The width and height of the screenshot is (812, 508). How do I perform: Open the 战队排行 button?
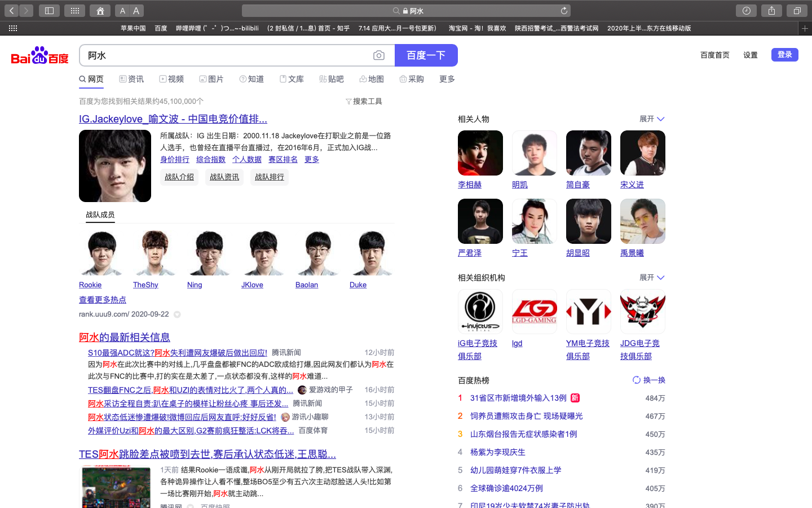(270, 177)
